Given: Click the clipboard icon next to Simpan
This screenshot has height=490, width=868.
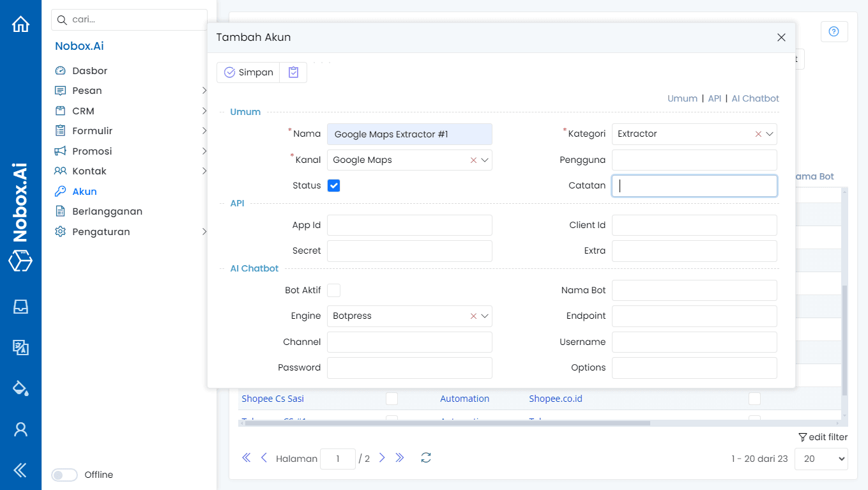Looking at the screenshot, I should point(293,72).
